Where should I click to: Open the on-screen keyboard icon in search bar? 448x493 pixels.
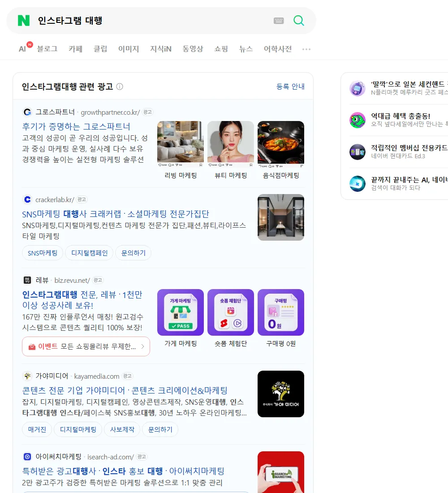pos(279,21)
